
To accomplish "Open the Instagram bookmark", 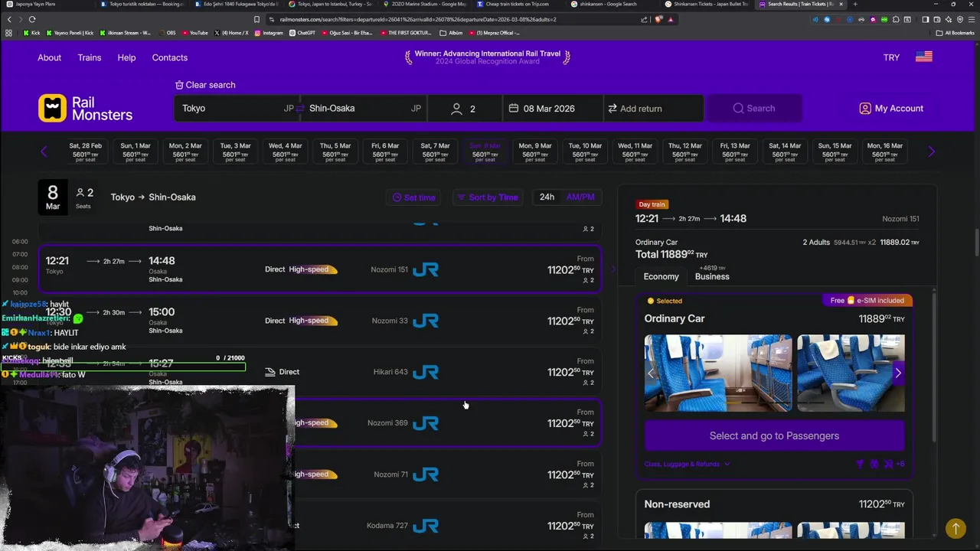I will (269, 33).
